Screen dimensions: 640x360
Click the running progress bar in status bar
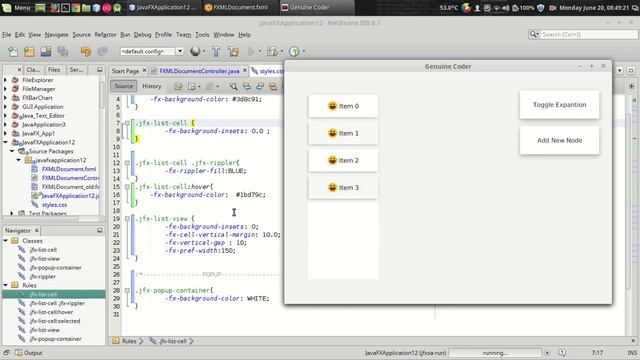point(495,353)
